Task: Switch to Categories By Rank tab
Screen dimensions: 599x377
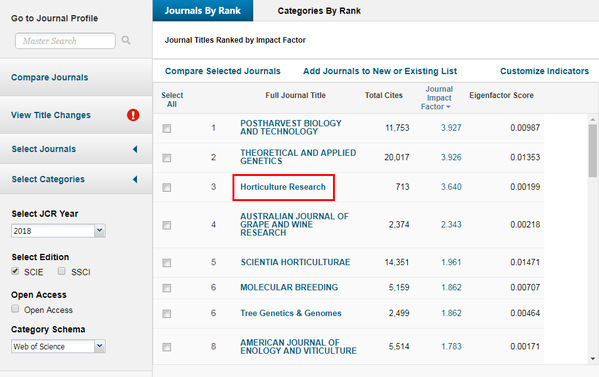Action: pyautogui.click(x=319, y=11)
